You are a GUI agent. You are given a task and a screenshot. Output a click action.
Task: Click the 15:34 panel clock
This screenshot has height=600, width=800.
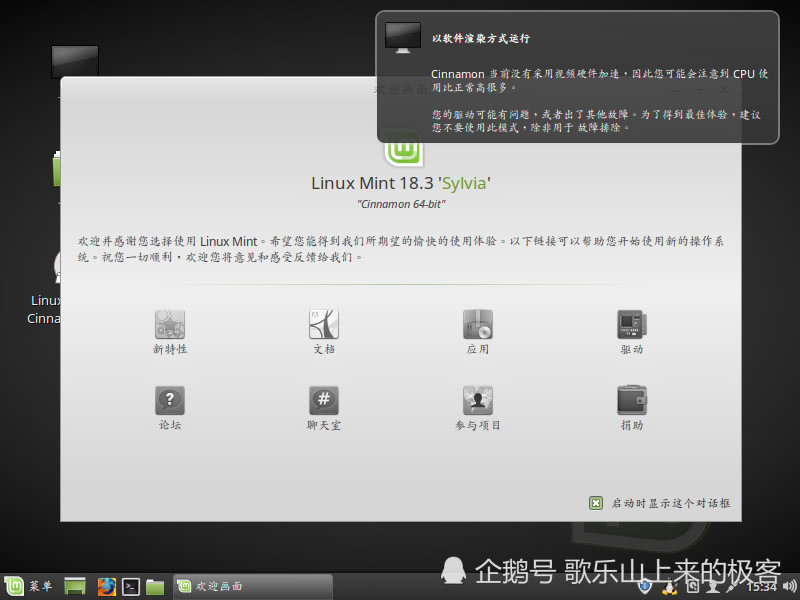(x=761, y=587)
